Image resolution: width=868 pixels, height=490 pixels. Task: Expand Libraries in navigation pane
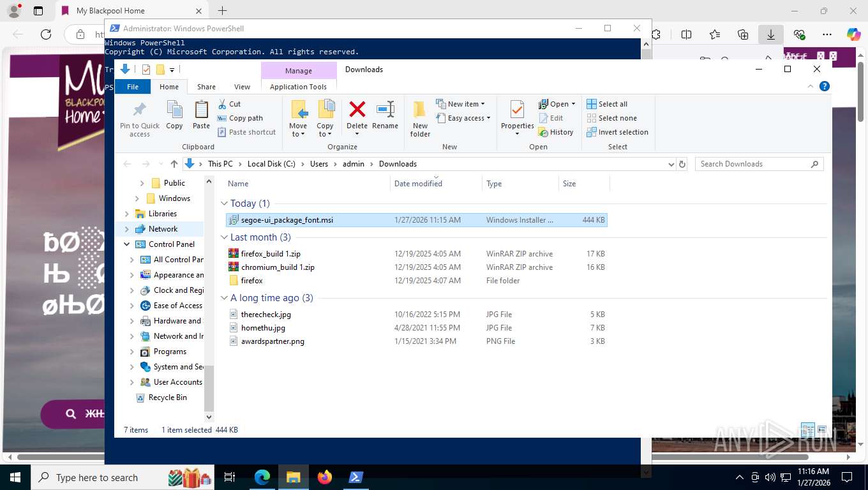click(126, 214)
